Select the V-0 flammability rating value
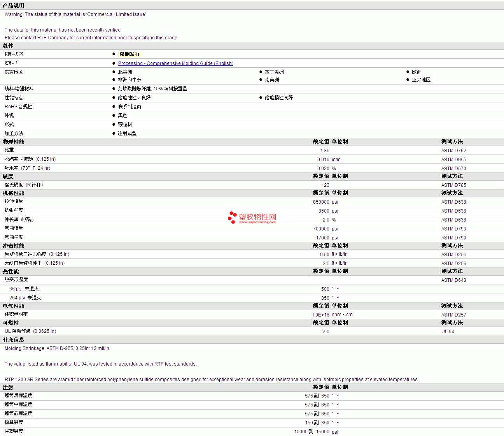Viewport: 504px width, 436px height. point(325,332)
